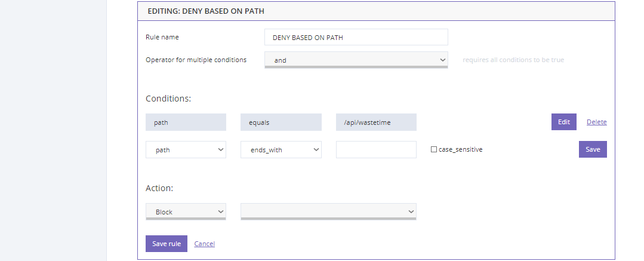Open the 'and' operator dropdown

[356, 60]
